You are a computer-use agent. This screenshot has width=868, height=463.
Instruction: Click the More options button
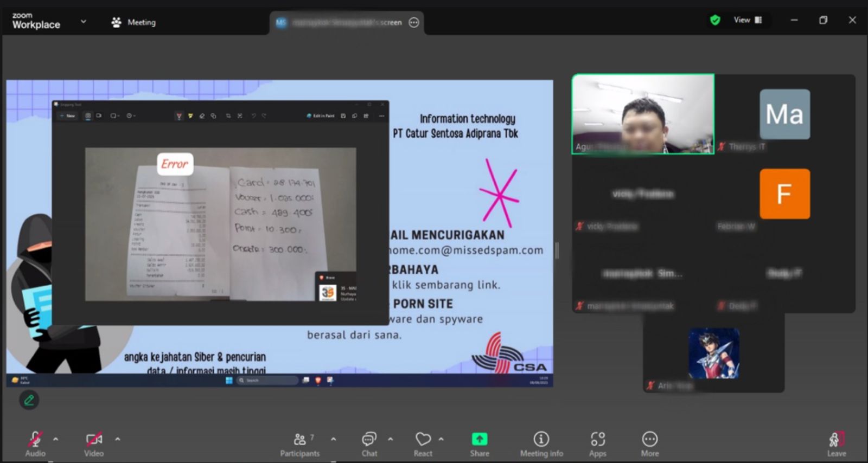coord(649,443)
